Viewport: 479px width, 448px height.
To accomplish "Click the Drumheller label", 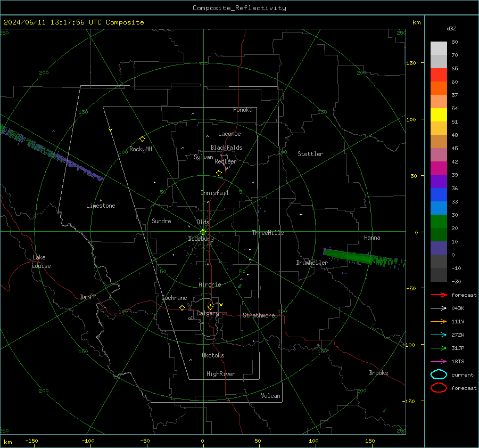I will coord(312,263).
